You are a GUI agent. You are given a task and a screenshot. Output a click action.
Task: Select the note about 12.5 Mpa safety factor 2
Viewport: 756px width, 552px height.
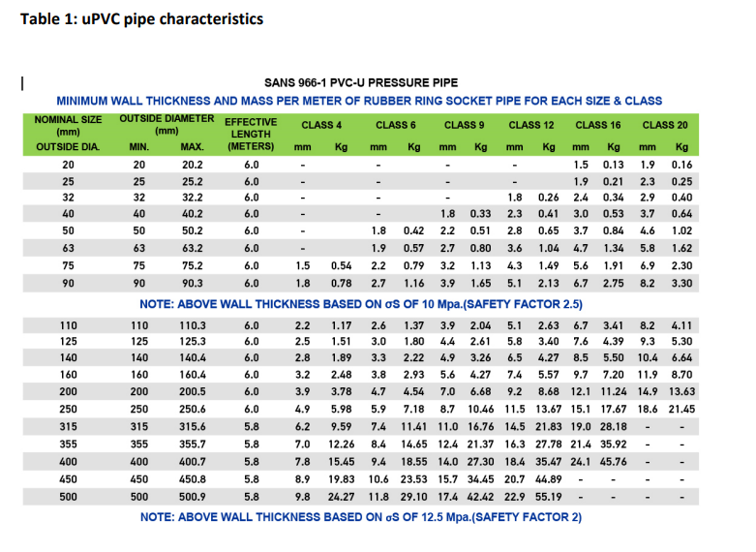click(361, 517)
